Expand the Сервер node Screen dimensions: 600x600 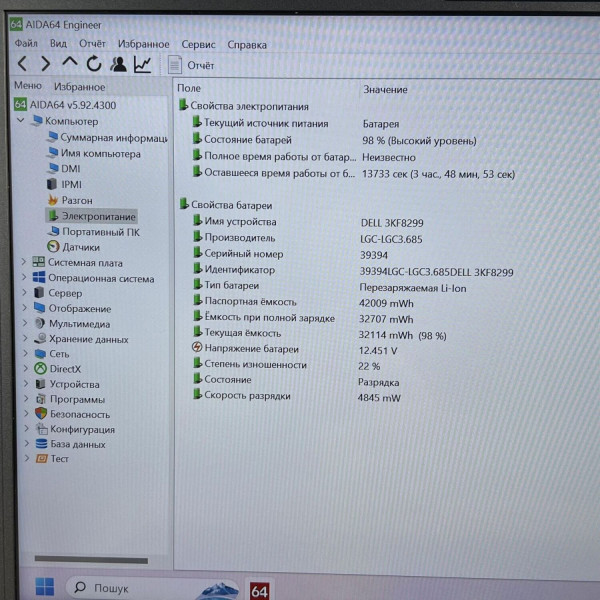[x=24, y=293]
